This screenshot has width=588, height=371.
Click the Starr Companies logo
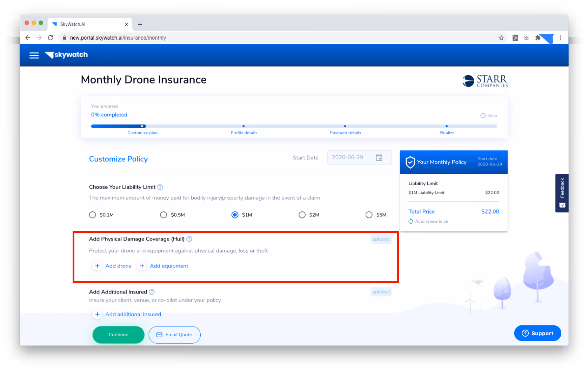click(x=485, y=81)
